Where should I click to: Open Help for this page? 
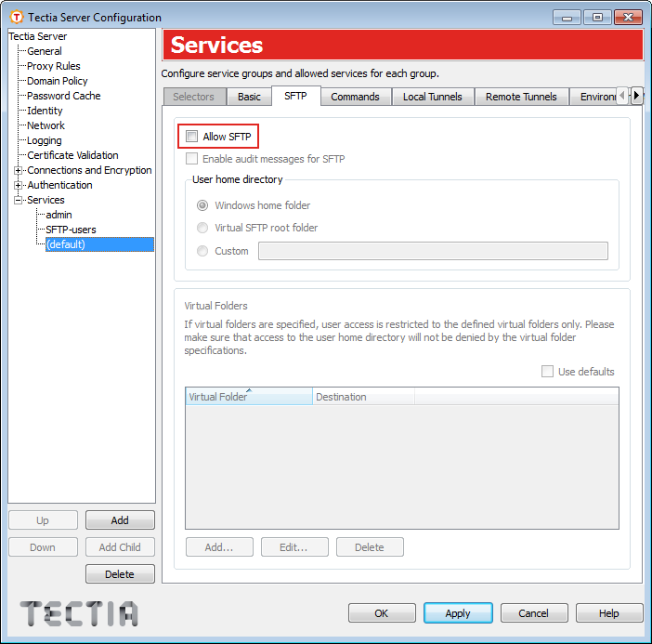[x=609, y=612]
